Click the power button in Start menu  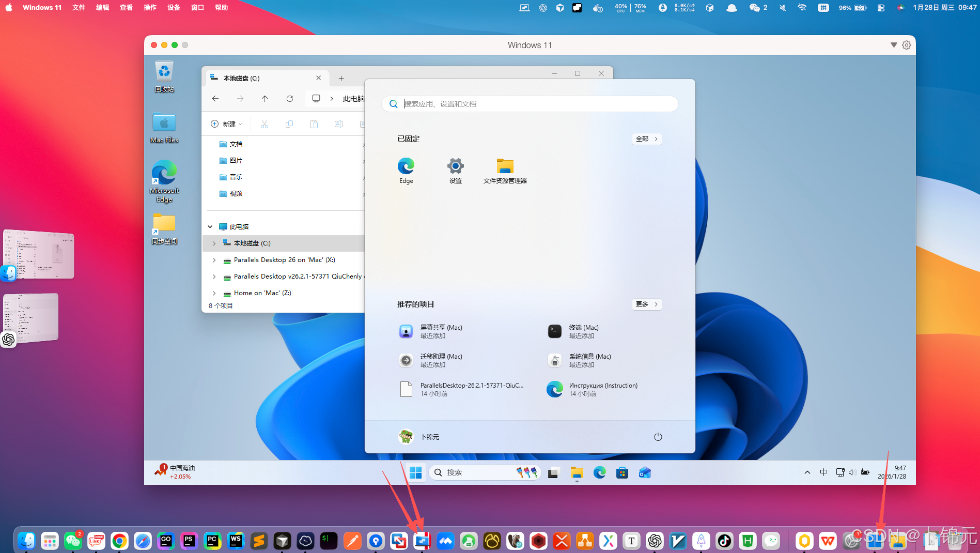pos(658,437)
